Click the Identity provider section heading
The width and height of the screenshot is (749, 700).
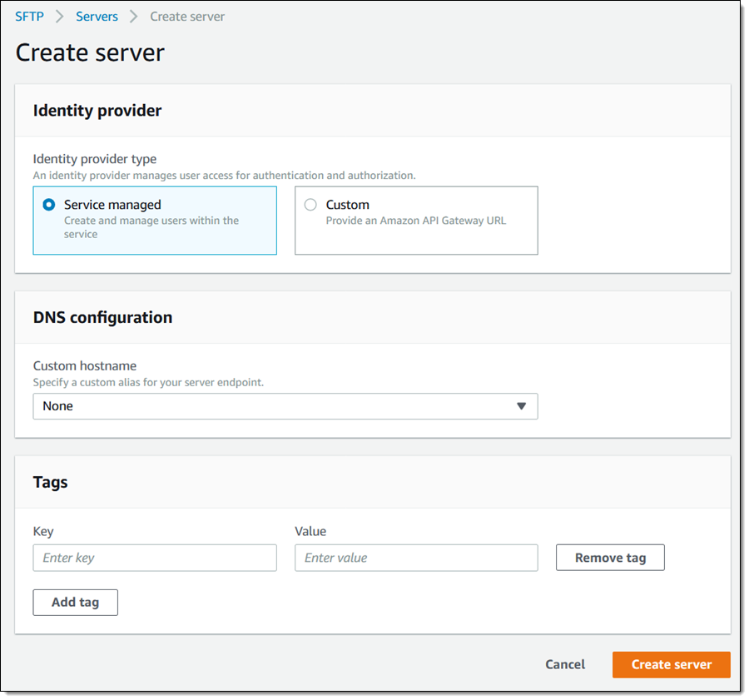[97, 111]
